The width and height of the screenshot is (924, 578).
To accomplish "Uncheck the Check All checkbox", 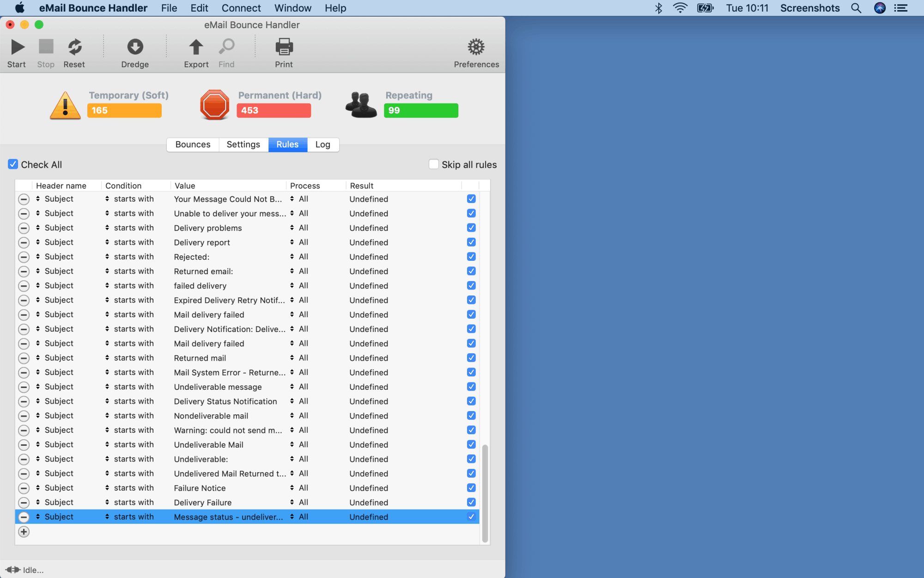I will pos(13,164).
